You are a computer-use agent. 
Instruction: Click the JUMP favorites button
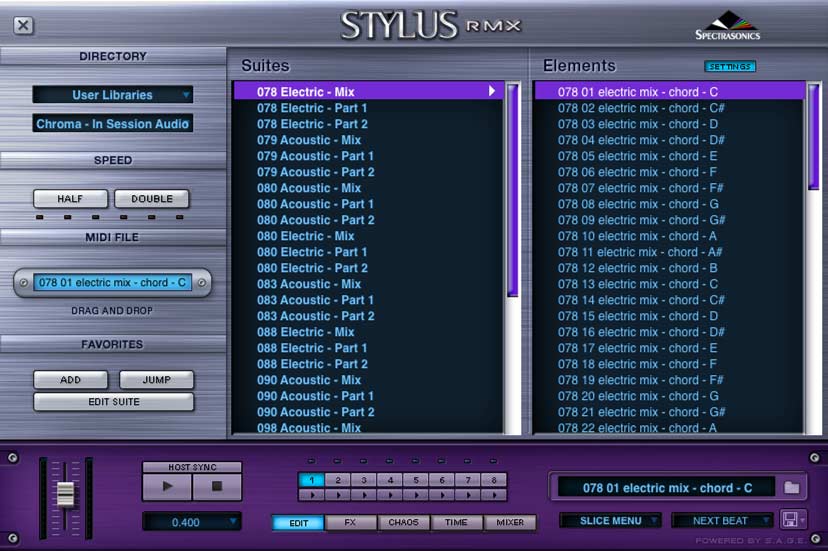click(156, 380)
